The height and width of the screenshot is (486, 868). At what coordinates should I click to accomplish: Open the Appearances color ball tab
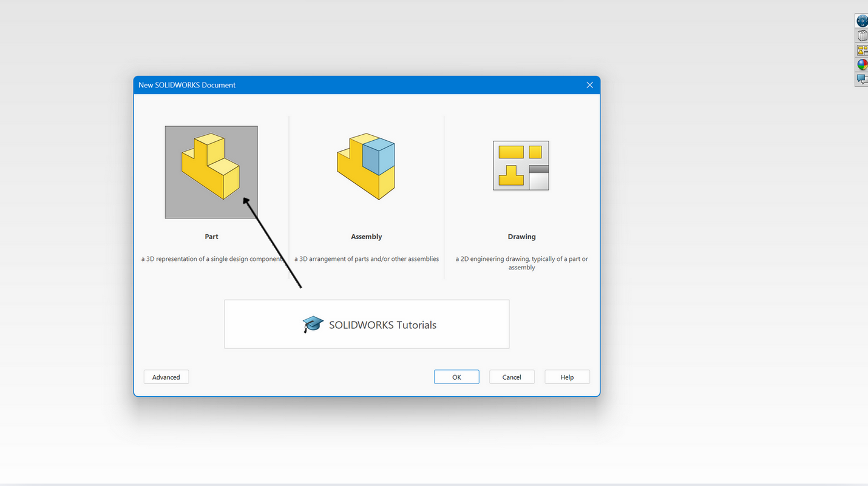click(x=862, y=65)
